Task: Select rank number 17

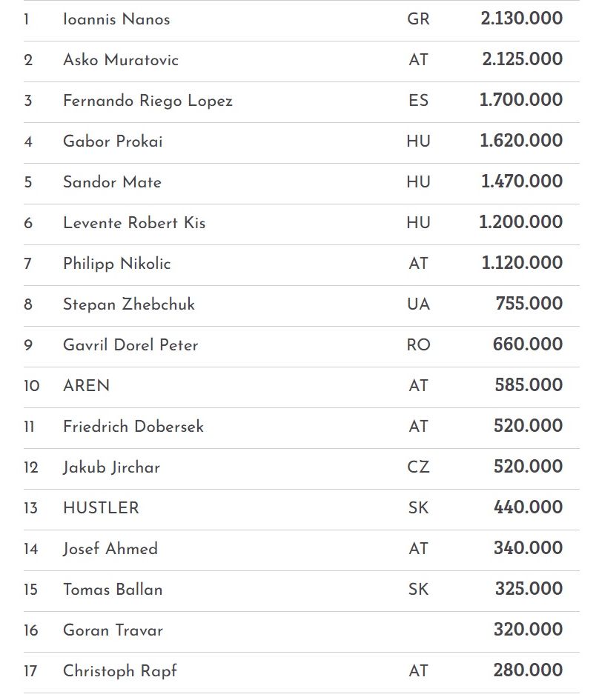Action: (x=30, y=671)
